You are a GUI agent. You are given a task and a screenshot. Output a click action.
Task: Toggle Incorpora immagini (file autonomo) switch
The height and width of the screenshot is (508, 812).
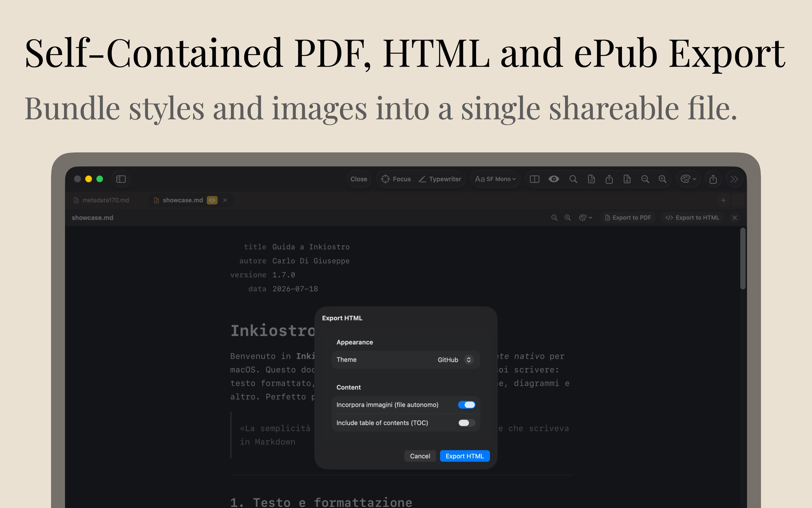tap(466, 405)
